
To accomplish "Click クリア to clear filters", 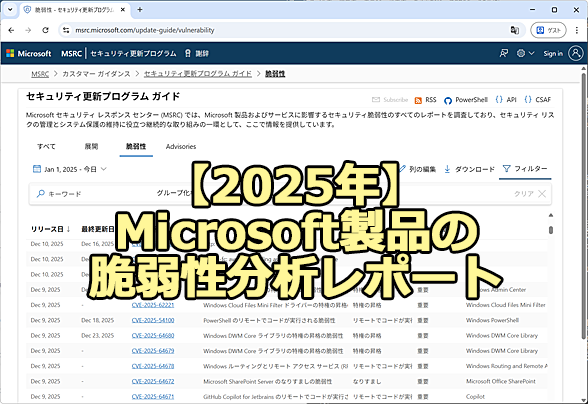I will (x=530, y=194).
